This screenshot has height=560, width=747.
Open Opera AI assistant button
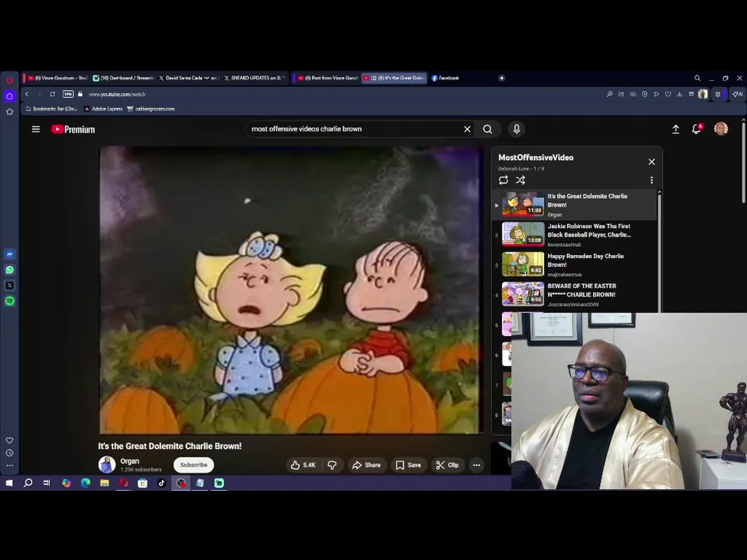pyautogui.click(x=738, y=94)
